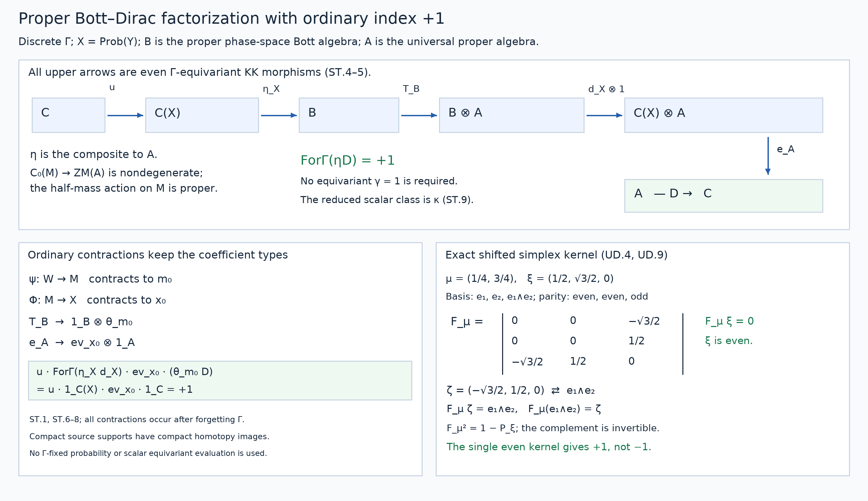Click the subtitle starting 'Discrete Γ; X = Prob(Y)'
The width and height of the screenshot is (868, 501).
[x=278, y=42]
